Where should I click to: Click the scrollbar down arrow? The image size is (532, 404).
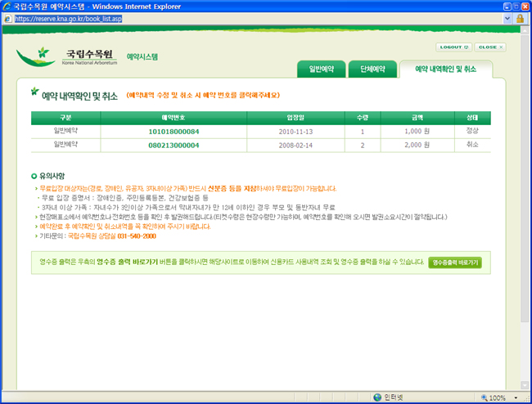click(525, 385)
